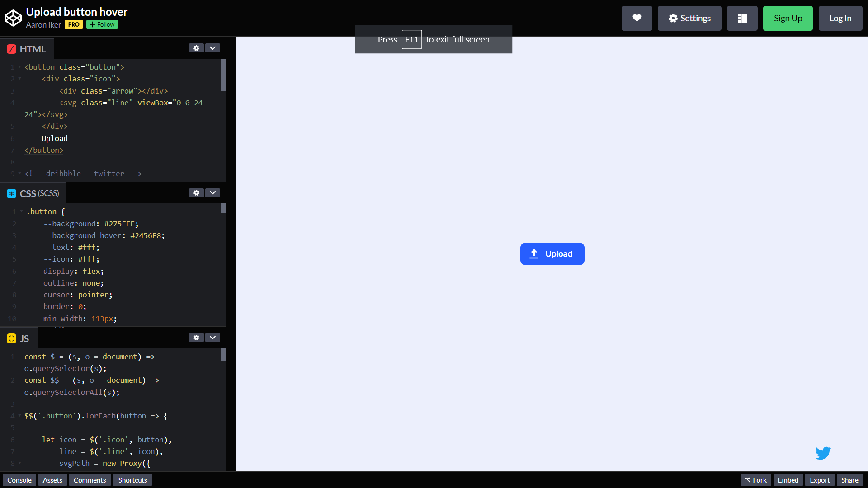Click the CSS editor scrollbar thumb

[x=223, y=208]
